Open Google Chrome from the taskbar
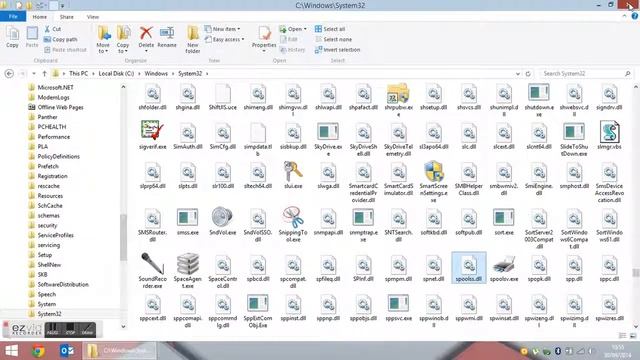 (x=39, y=351)
